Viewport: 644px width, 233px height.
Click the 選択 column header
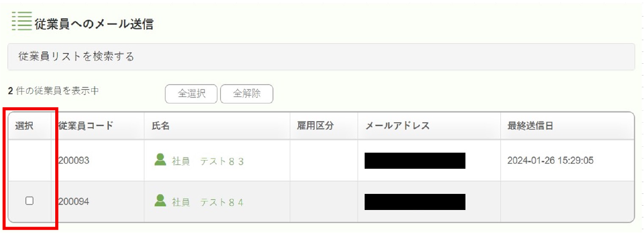24,126
